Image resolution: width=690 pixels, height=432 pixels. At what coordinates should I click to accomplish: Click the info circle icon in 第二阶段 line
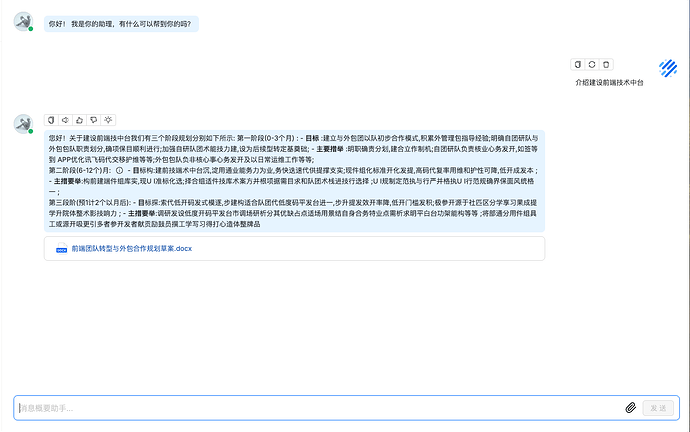click(x=119, y=170)
